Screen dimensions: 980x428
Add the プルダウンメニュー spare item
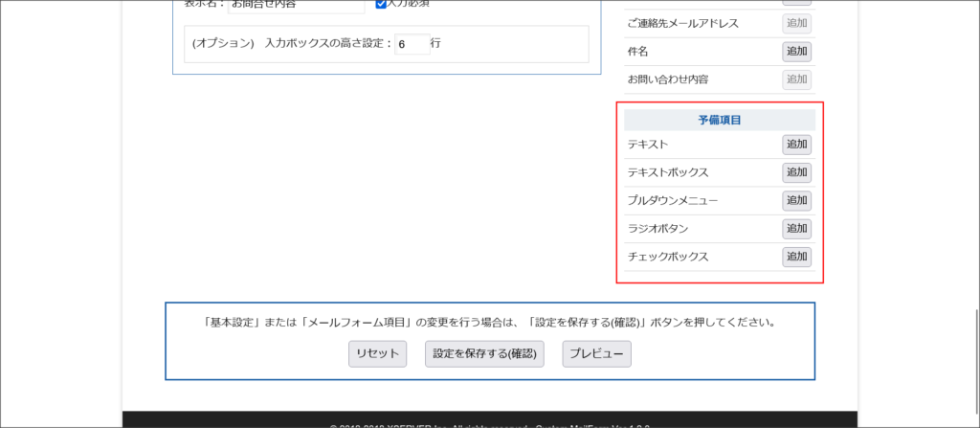[797, 201]
